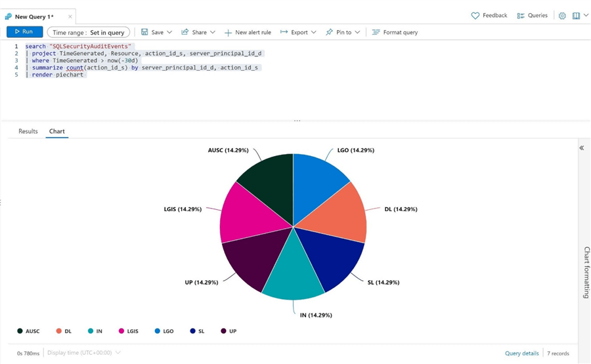Click the Export arrow icon
591x364 pixels.
click(x=284, y=32)
